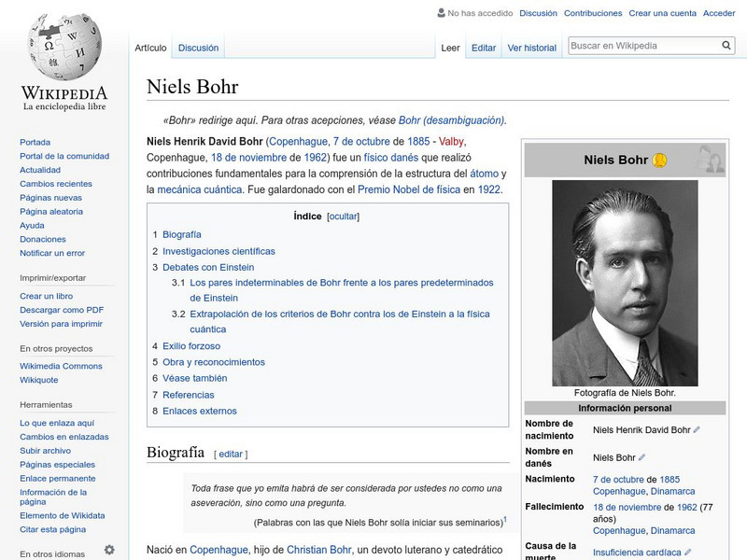
Task: Jump to Obra y reconocimientos
Action: tap(214, 362)
